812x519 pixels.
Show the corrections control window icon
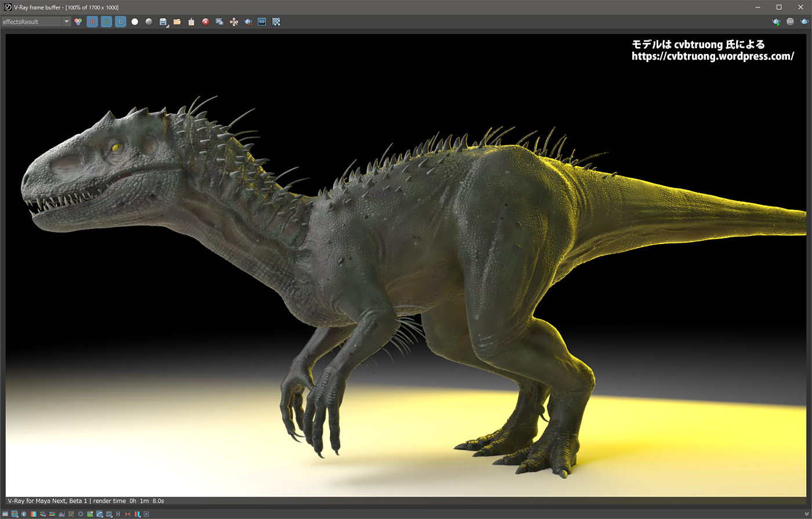(5, 514)
